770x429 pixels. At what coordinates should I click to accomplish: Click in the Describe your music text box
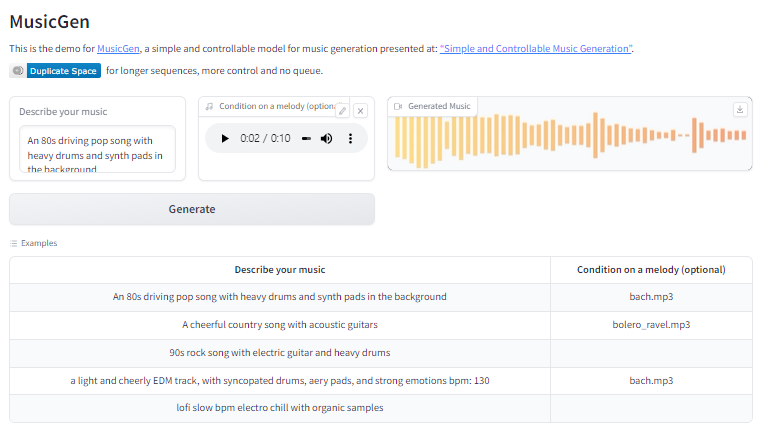point(97,149)
